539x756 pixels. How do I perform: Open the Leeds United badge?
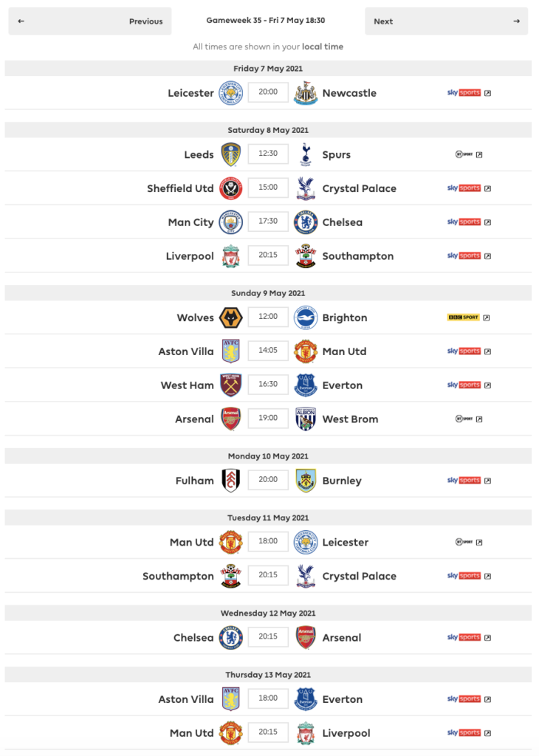[x=231, y=154]
